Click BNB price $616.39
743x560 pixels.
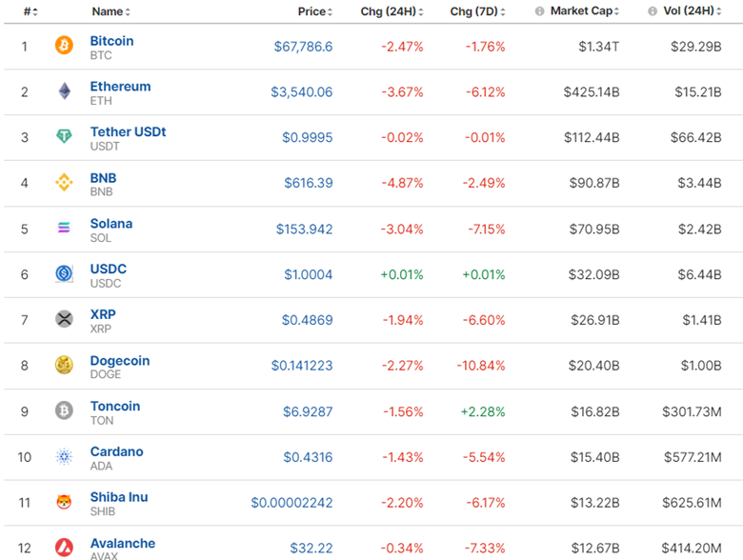[309, 183]
